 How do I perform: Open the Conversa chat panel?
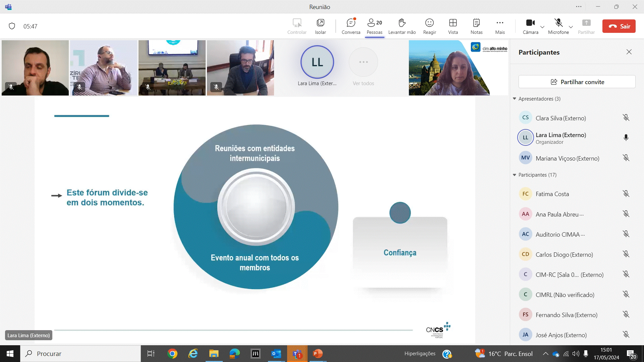pos(351,26)
